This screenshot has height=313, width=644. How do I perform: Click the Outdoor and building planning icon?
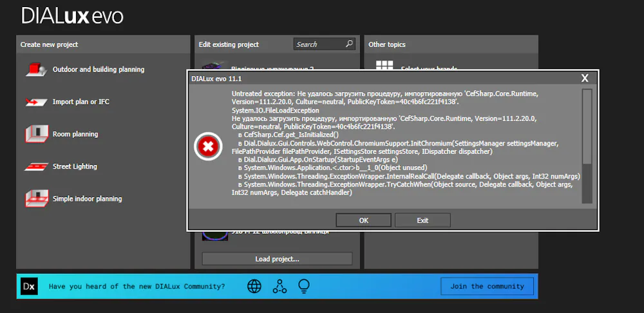pos(37,70)
